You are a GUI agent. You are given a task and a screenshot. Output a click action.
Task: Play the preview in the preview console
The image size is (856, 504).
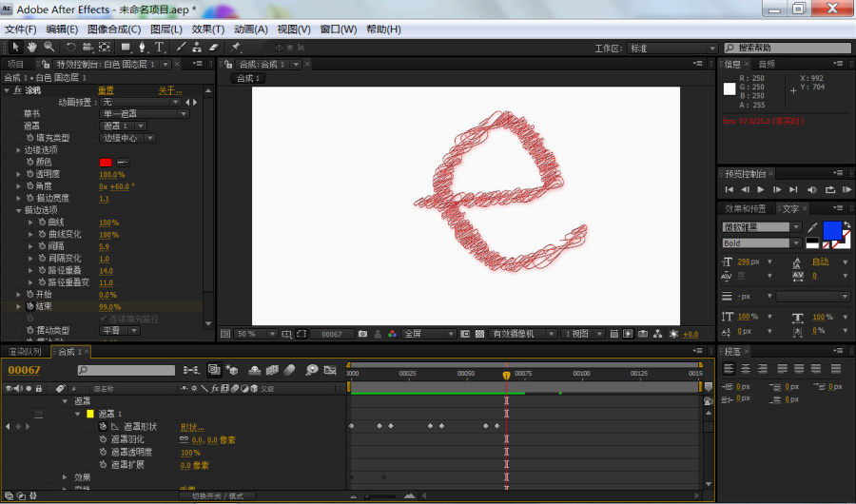pyautogui.click(x=761, y=189)
